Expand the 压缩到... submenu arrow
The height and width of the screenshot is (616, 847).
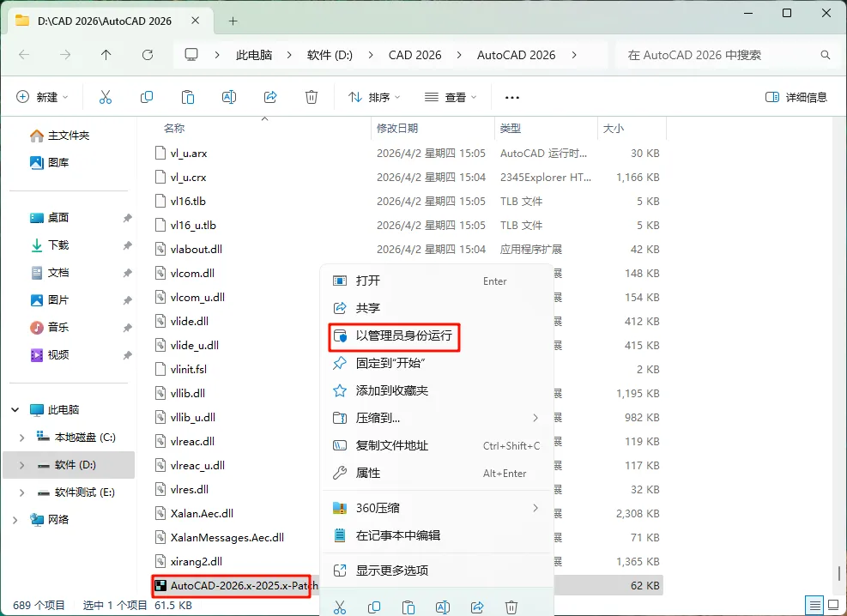click(x=535, y=418)
